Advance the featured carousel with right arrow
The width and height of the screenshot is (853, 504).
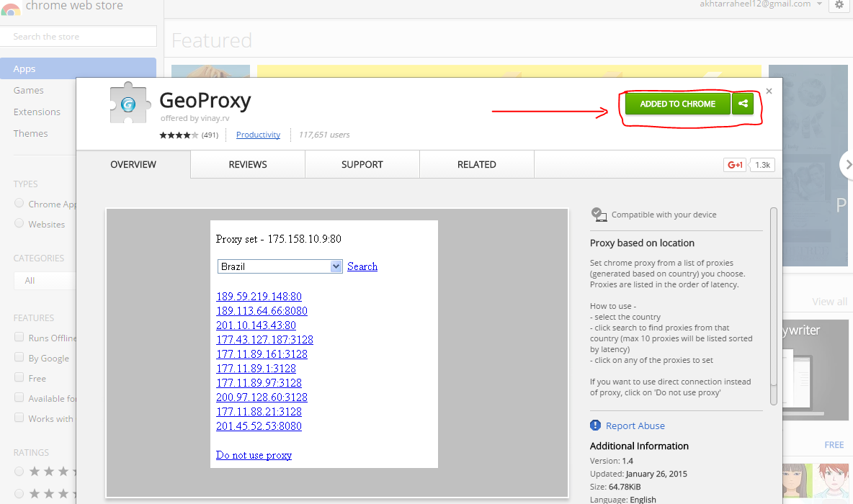click(847, 164)
